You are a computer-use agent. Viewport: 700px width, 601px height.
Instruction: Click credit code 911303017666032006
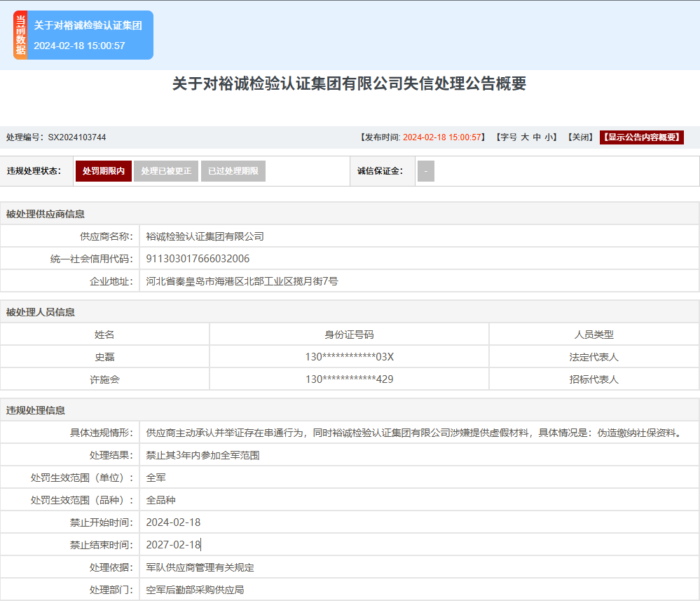[x=198, y=259]
